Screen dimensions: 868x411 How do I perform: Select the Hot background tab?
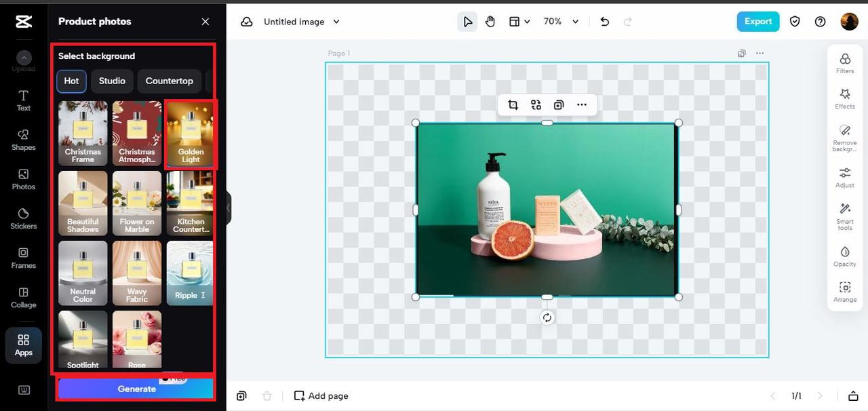(71, 81)
